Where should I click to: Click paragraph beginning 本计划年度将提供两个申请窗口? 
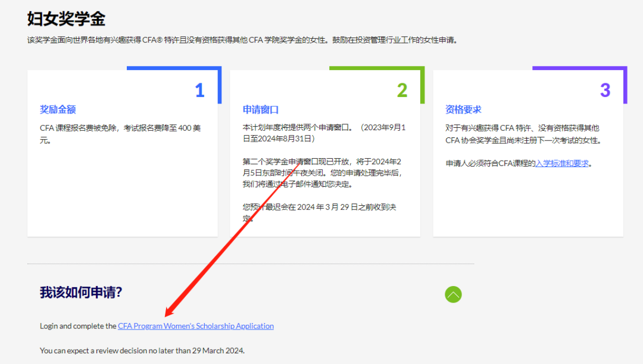coord(324,133)
